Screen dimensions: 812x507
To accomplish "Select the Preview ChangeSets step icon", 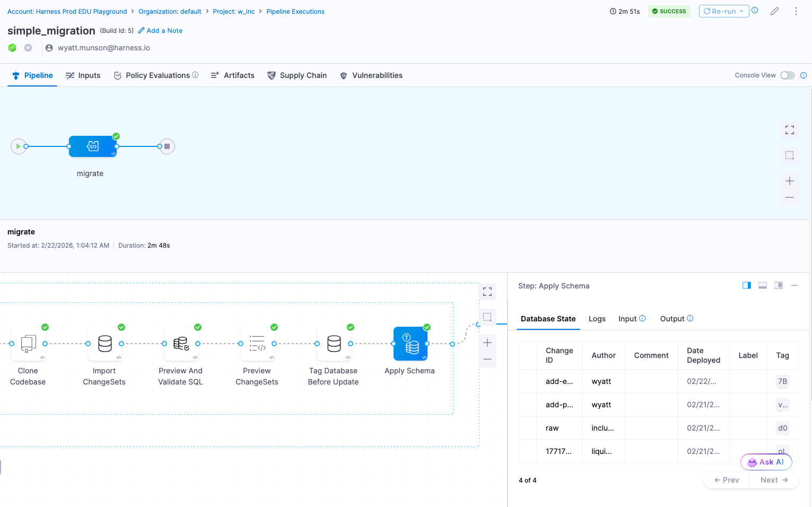I will [x=257, y=344].
